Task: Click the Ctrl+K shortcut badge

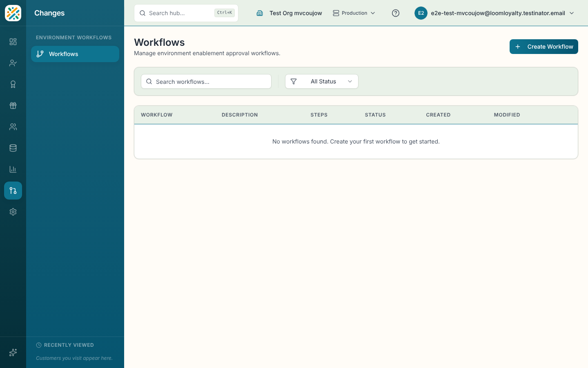Action: [225, 13]
